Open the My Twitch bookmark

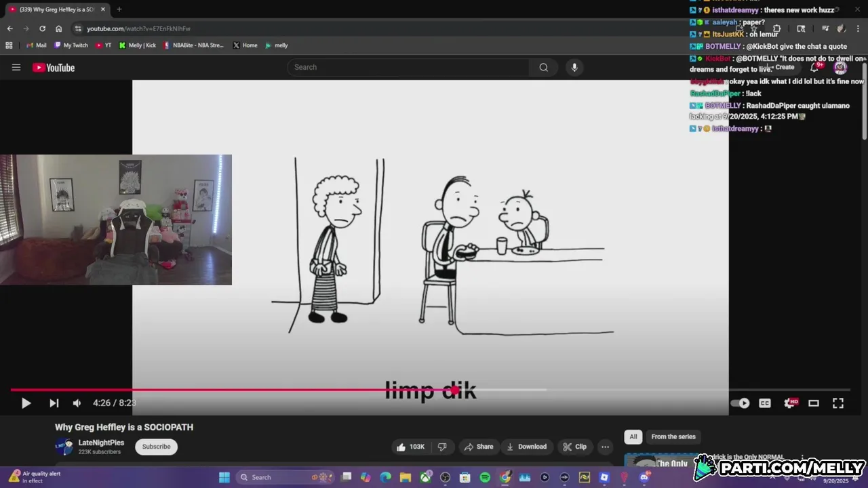point(71,45)
